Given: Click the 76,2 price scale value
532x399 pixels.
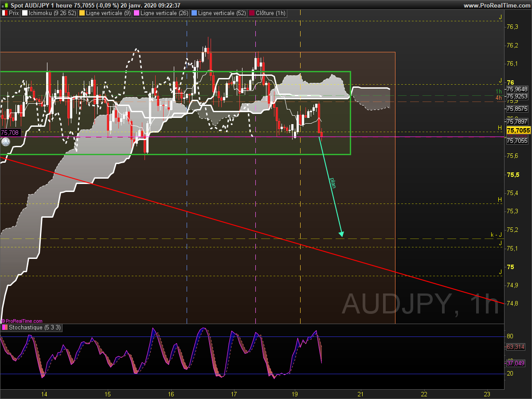Looking at the screenshot, I should coord(512,45).
